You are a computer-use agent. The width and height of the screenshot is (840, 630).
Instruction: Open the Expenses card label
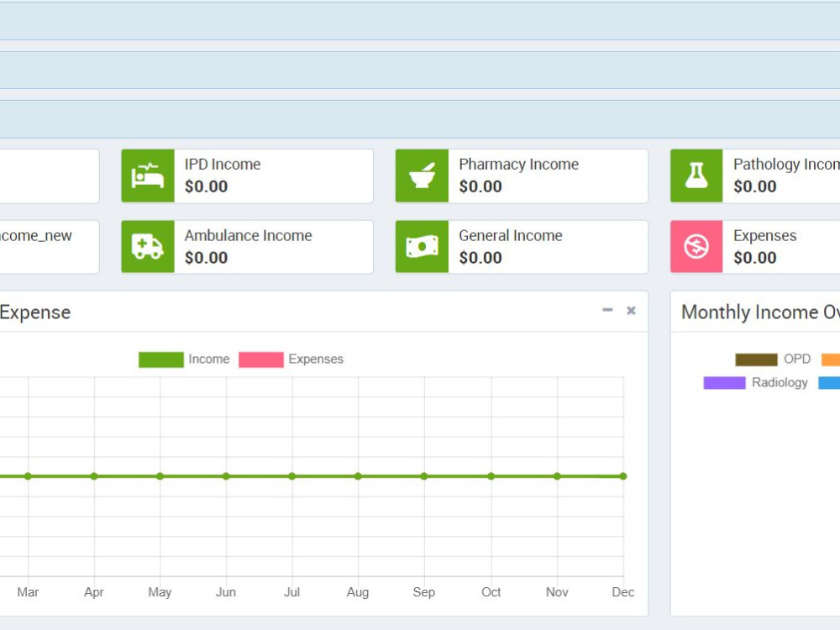coord(764,236)
